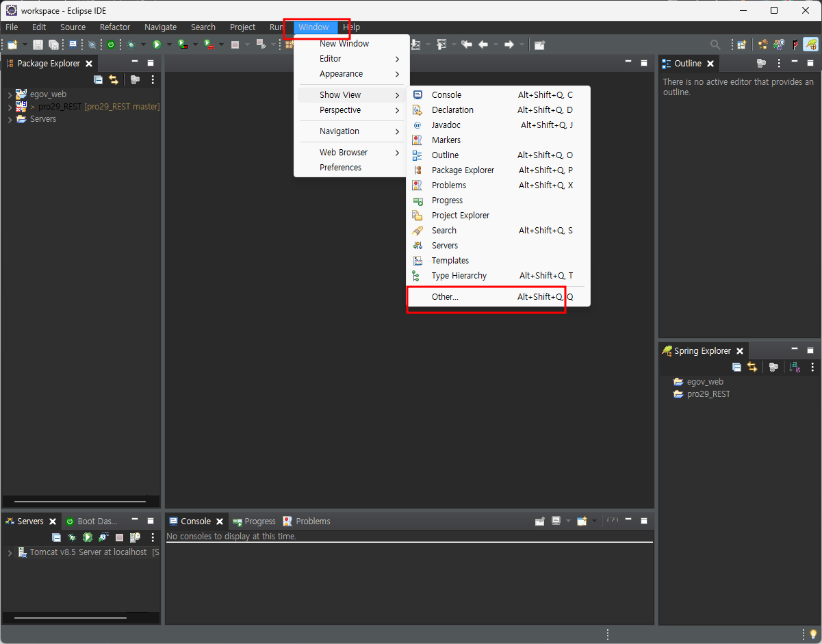Click the green Boot Dashboard power icon in toolbar
The image size is (822, 644).
(111, 44)
